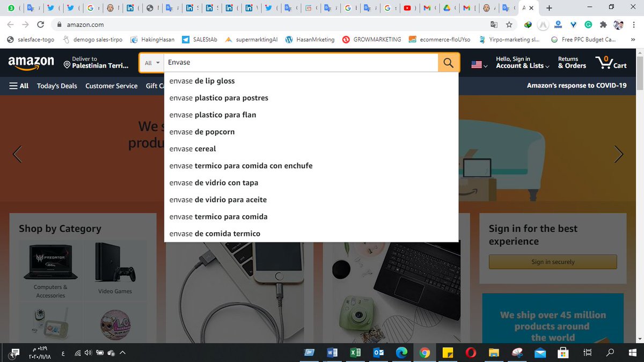Open the Mail app from taskbar
The height and width of the screenshot is (362, 644).
pos(540,352)
